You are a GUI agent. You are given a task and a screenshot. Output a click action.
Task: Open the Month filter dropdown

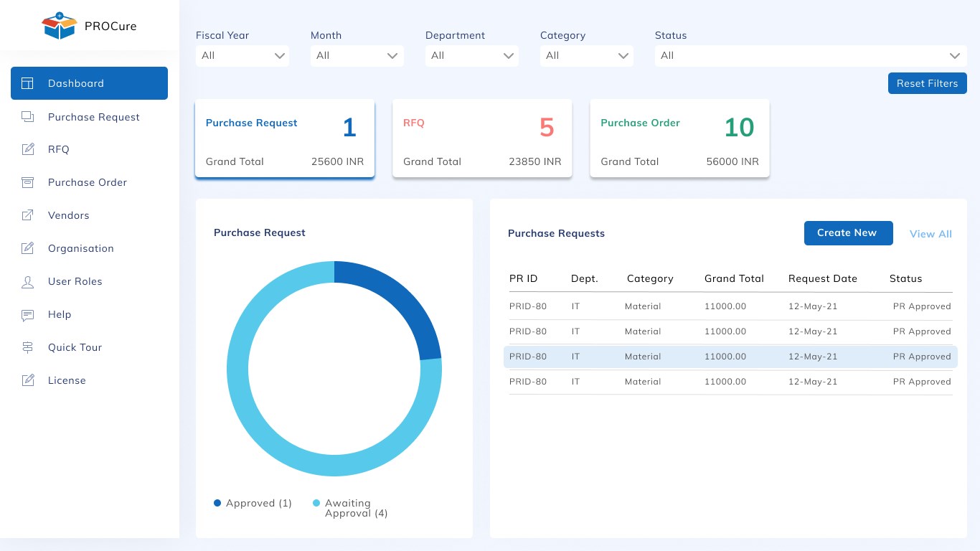coord(357,55)
